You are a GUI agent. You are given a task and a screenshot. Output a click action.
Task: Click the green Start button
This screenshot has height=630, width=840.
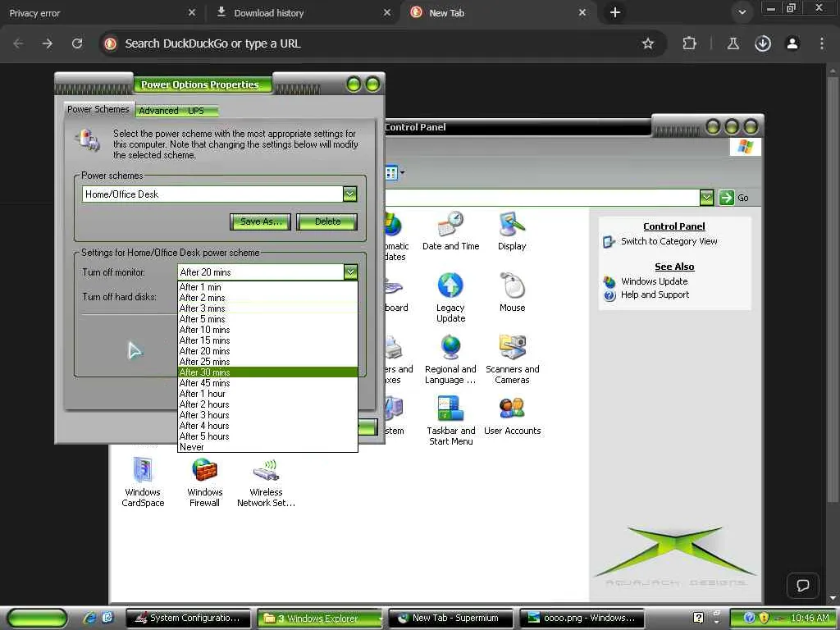point(38,619)
